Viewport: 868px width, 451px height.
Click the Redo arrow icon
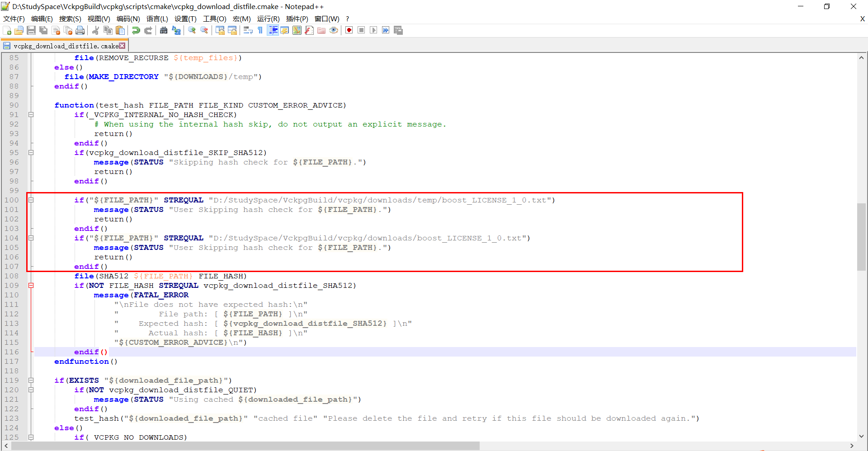(x=148, y=30)
